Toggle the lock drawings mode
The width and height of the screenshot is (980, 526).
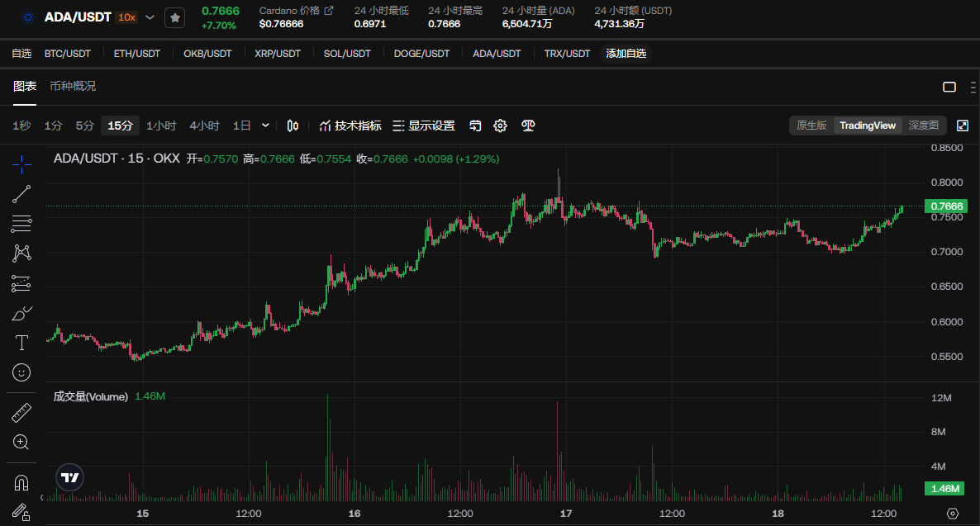pyautogui.click(x=22, y=512)
